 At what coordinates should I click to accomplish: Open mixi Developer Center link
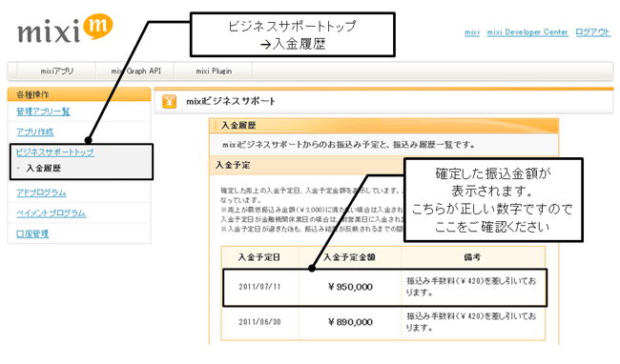click(527, 32)
